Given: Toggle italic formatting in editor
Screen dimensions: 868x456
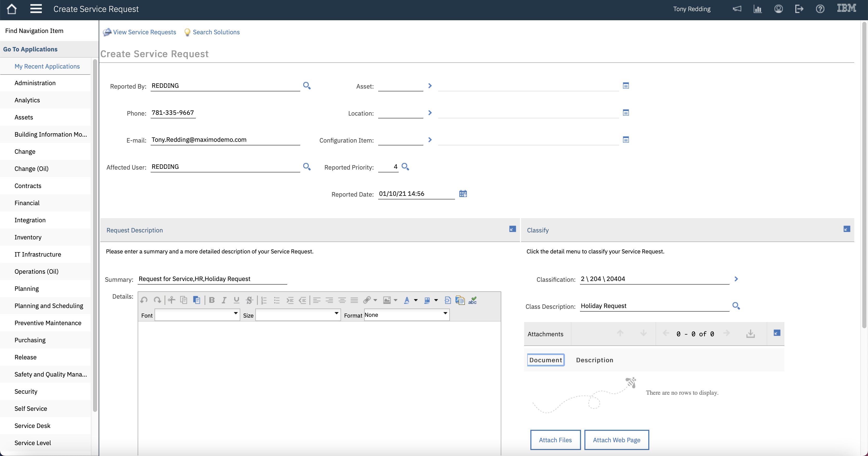Looking at the screenshot, I should 224,300.
